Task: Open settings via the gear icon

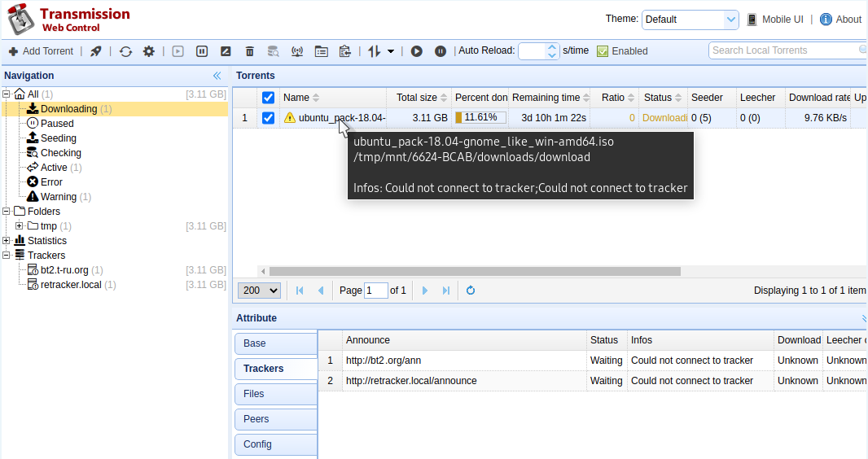Action: click(x=149, y=51)
